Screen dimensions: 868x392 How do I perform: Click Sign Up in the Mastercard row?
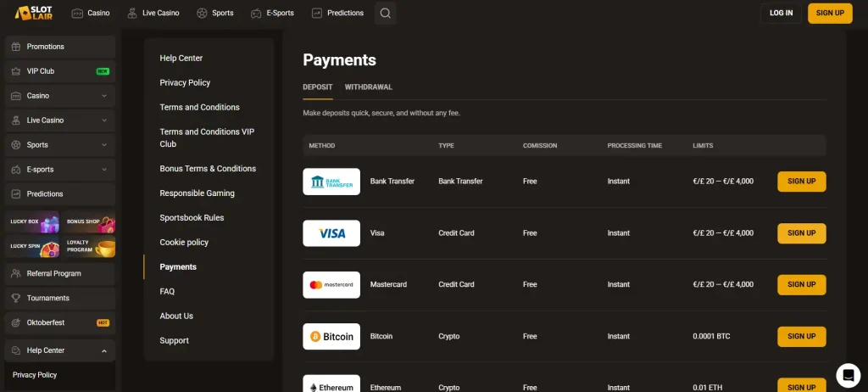(802, 284)
